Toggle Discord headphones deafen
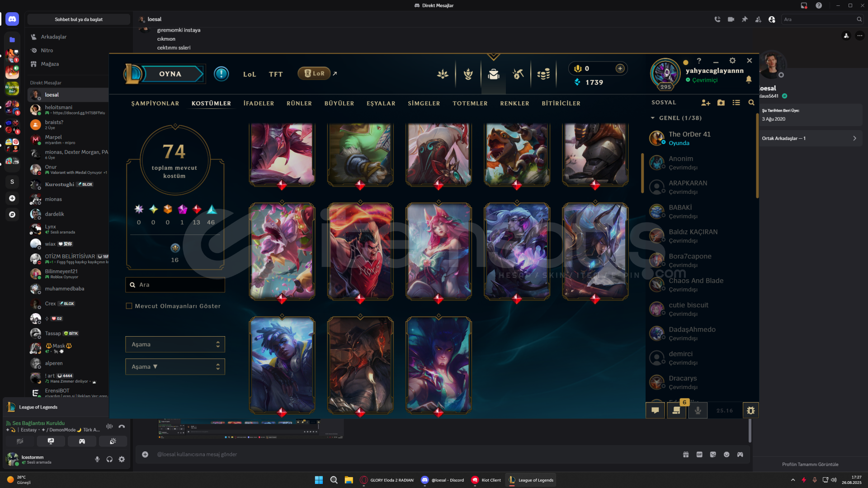 click(109, 459)
